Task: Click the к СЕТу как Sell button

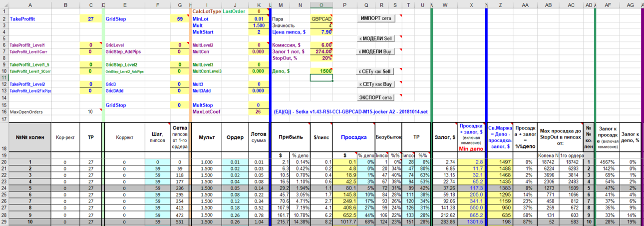Action: [376, 71]
